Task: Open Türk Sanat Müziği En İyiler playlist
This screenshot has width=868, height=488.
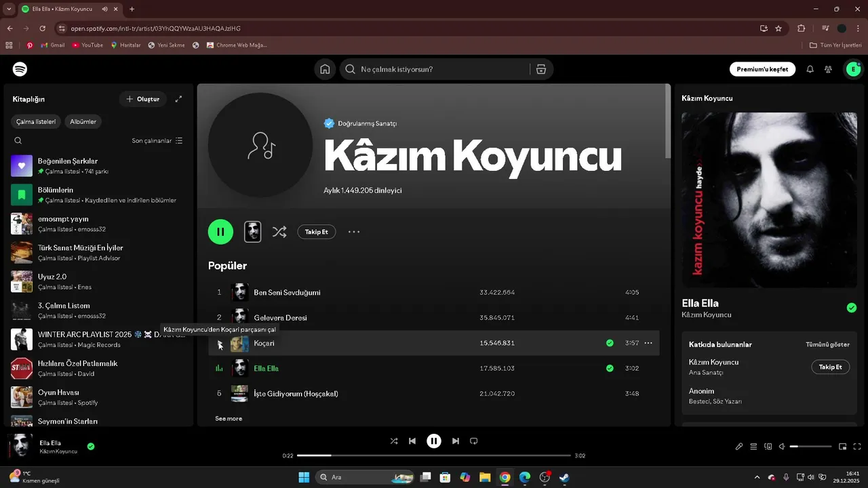Action: coord(97,253)
